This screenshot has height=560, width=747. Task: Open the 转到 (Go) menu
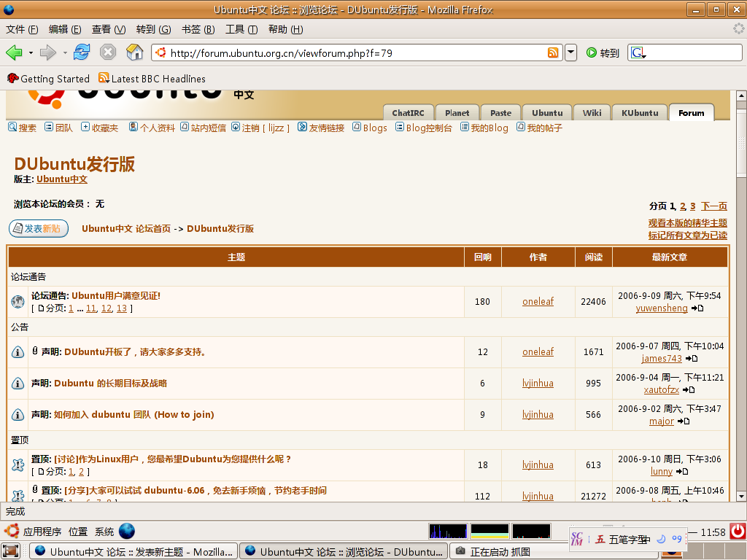point(153,29)
